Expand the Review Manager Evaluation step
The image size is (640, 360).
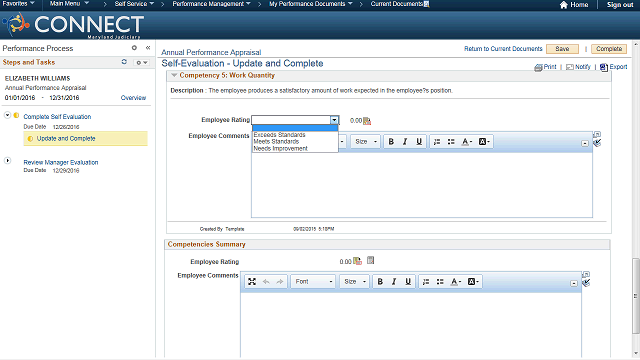(x=7, y=161)
